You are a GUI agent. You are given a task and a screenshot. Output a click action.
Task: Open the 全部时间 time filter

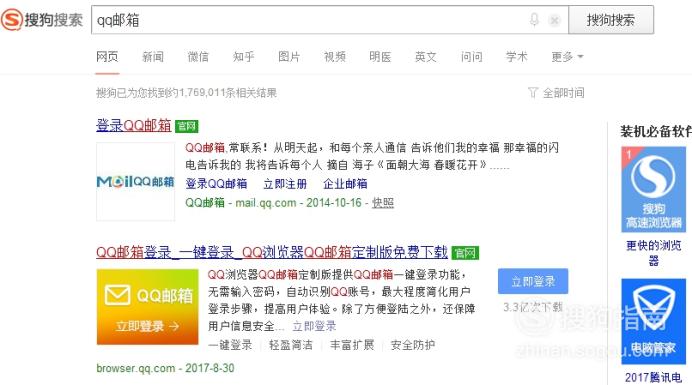(x=556, y=93)
